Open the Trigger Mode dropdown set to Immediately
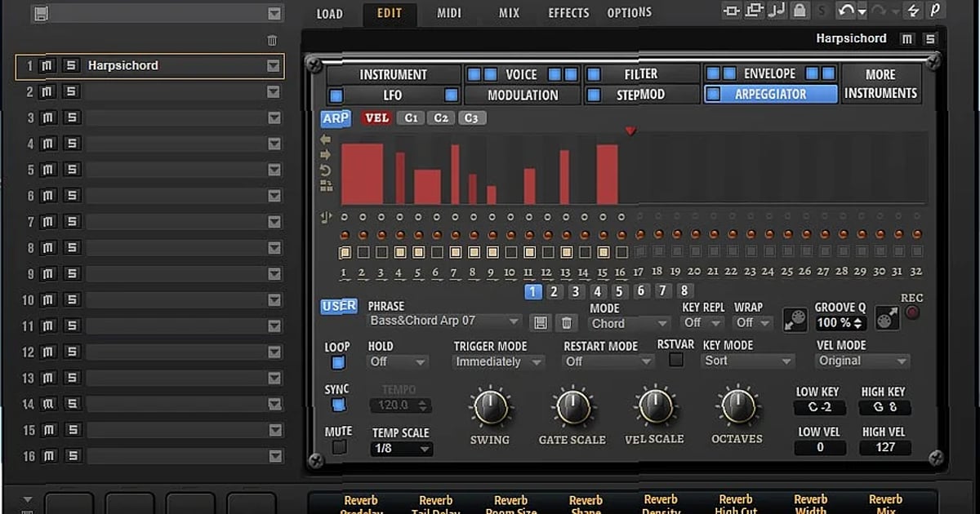 497,361
